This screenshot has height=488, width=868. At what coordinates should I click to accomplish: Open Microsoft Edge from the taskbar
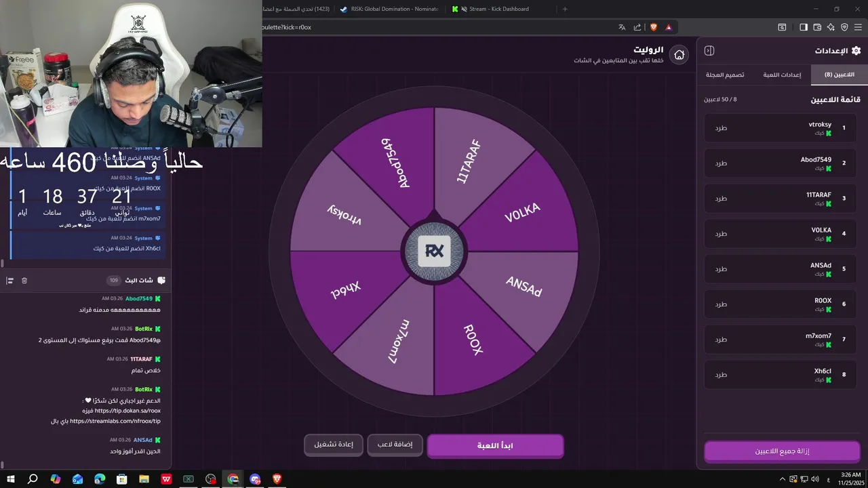click(x=100, y=479)
